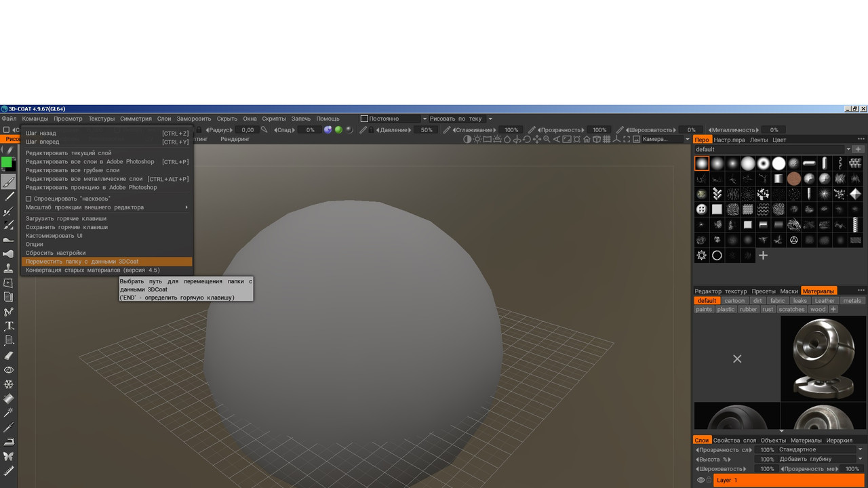Select the solid white round brush thumbnail

(x=778, y=163)
